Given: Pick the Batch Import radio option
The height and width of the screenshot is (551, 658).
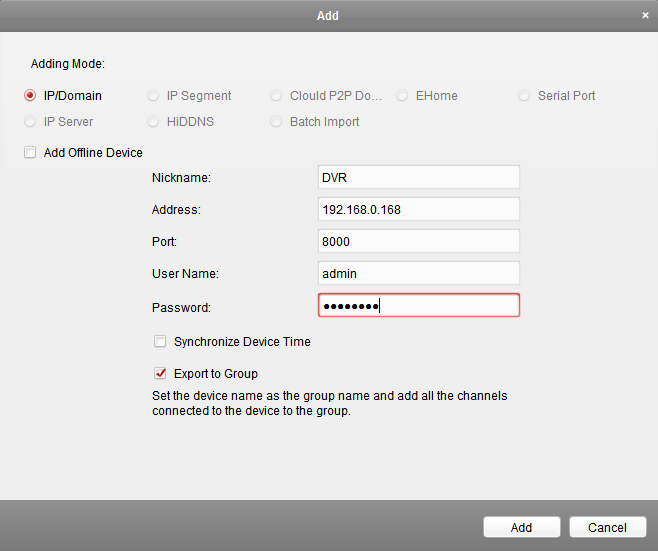Looking at the screenshot, I should pos(276,122).
